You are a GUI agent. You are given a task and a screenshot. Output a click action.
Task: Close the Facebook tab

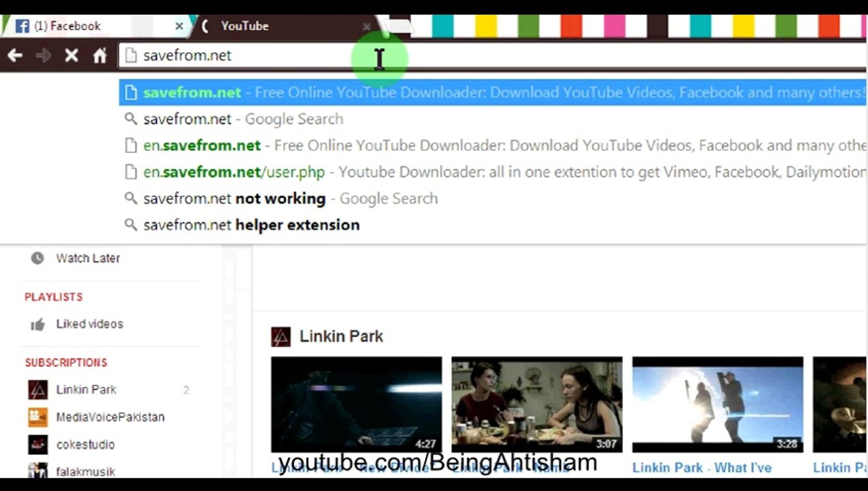pos(179,26)
